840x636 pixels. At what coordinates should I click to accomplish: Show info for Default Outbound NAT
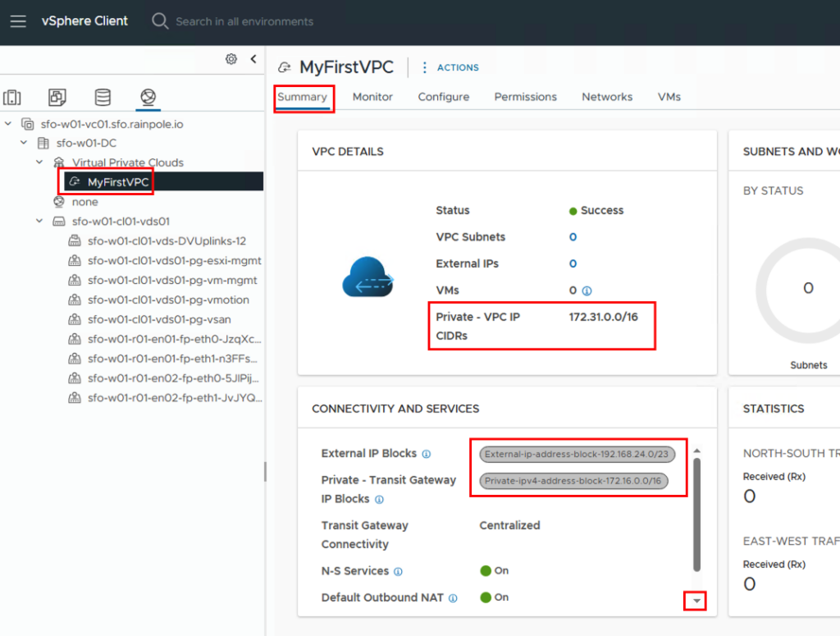click(453, 598)
